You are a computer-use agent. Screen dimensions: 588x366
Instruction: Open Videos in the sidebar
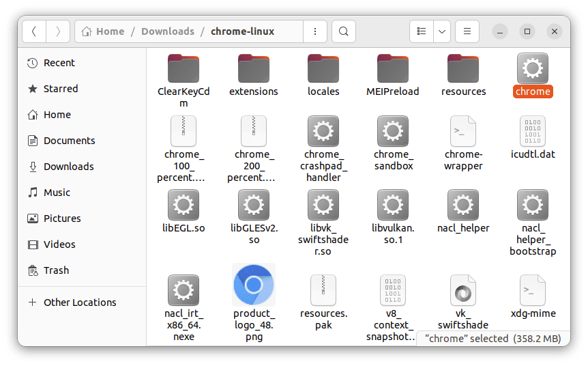82,244
